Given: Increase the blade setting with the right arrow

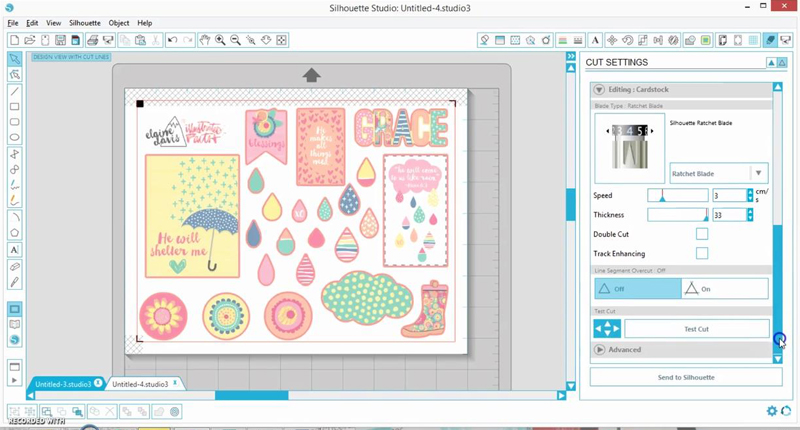Looking at the screenshot, I should click(x=652, y=131).
